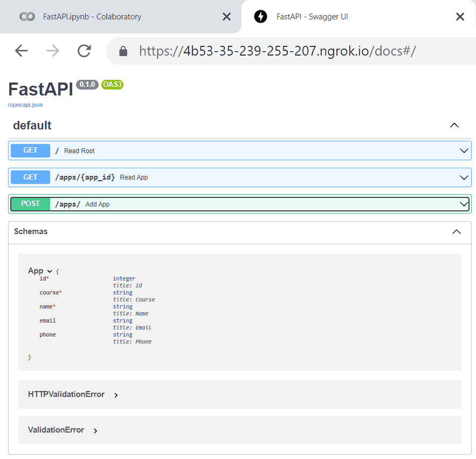Viewport: 476px width, 459px height.
Task: Expand the Read Root endpoint chevron
Action: (x=464, y=150)
